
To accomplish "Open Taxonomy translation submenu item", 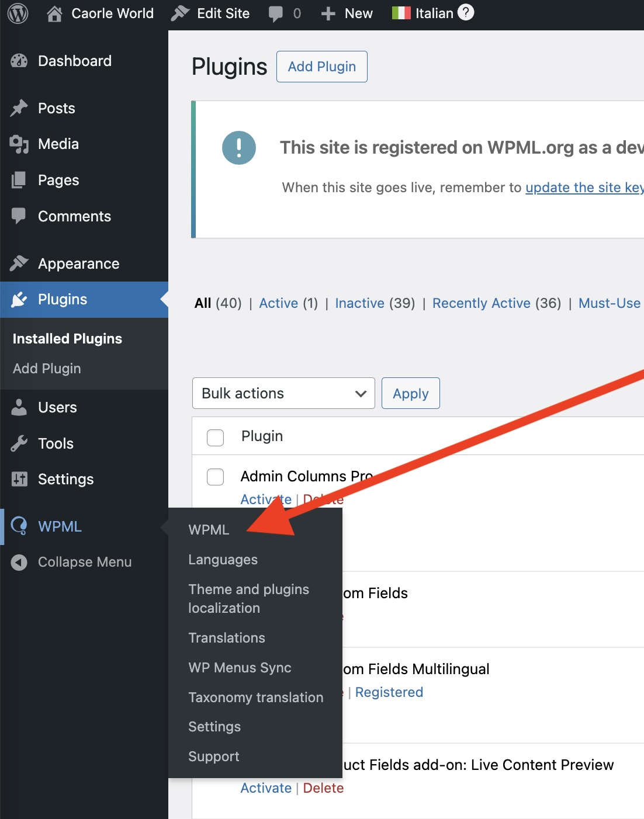I will 256,697.
